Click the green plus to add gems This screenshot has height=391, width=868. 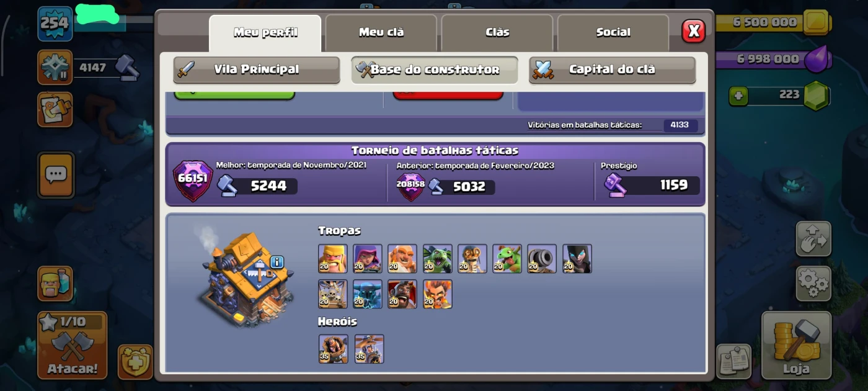(x=738, y=96)
